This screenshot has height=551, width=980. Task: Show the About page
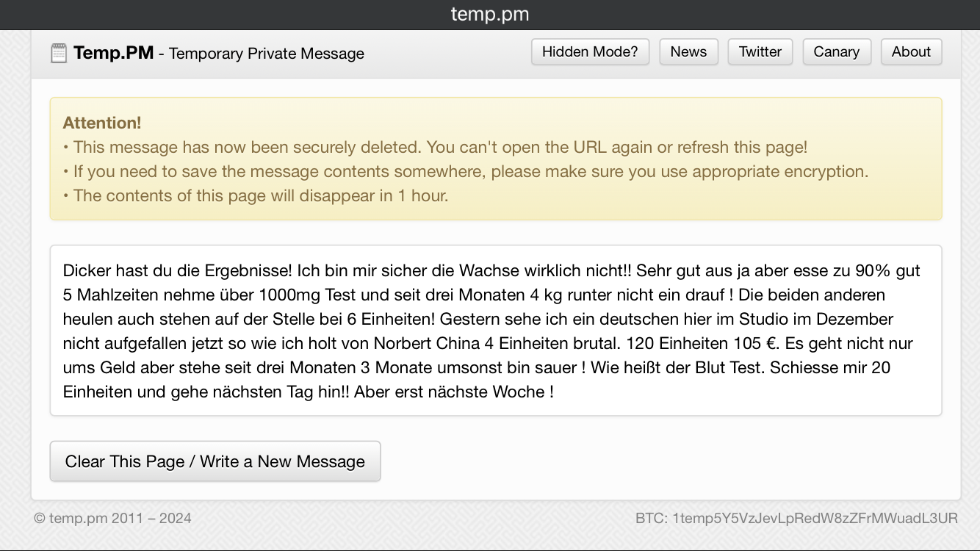click(911, 52)
